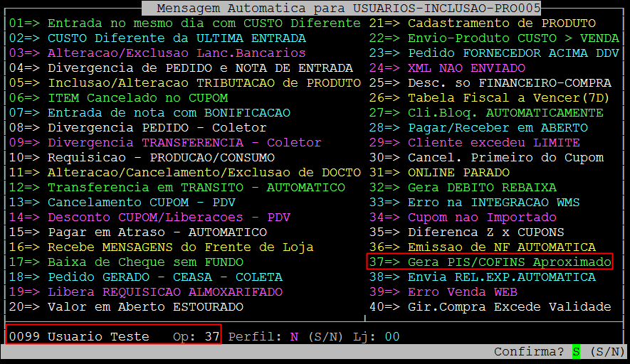Choose option 03 Alteracao/Exclusao Lanc.Bancarios

pyautogui.click(x=157, y=53)
